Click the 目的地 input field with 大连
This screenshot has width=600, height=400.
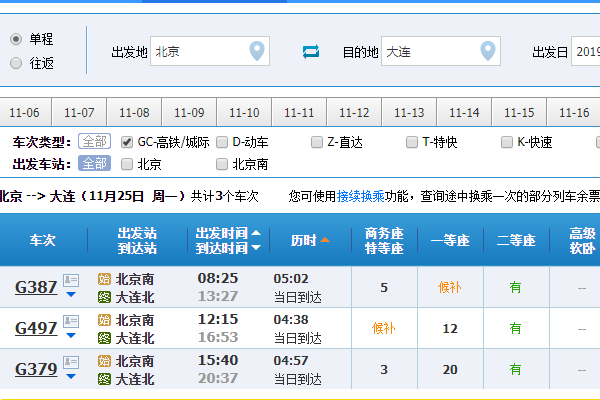click(x=441, y=51)
